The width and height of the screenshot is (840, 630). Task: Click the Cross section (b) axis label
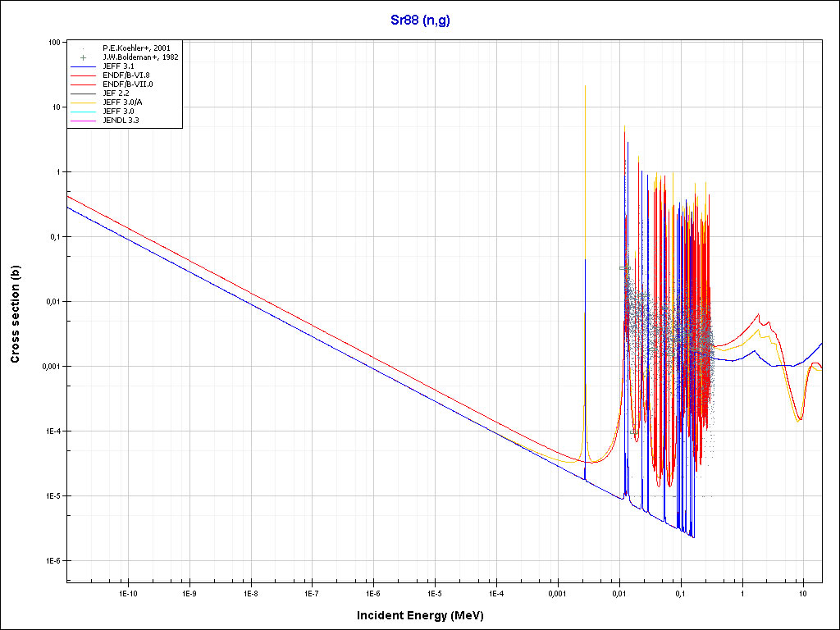15,313
